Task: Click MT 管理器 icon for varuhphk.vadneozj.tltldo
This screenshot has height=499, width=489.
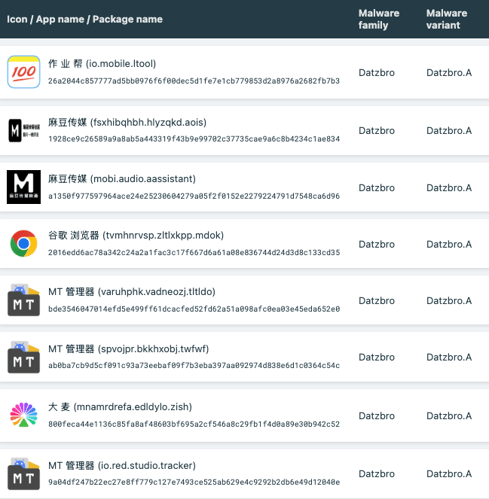Action: pos(24,300)
